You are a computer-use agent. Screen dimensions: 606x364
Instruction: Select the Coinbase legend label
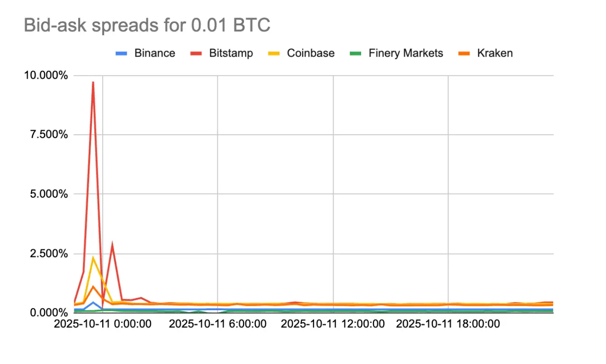[310, 53]
